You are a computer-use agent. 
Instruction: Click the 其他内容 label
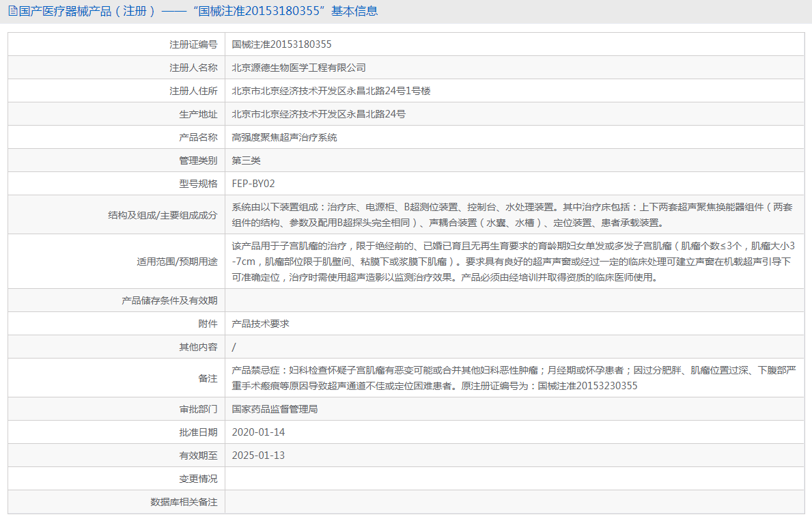[198, 347]
